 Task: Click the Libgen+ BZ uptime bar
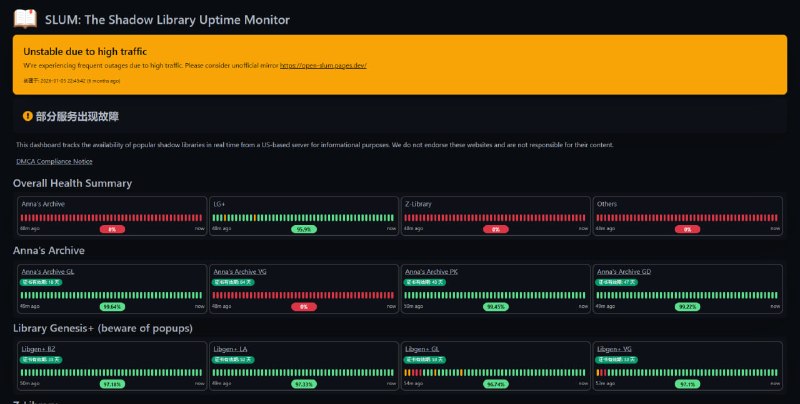click(x=111, y=373)
